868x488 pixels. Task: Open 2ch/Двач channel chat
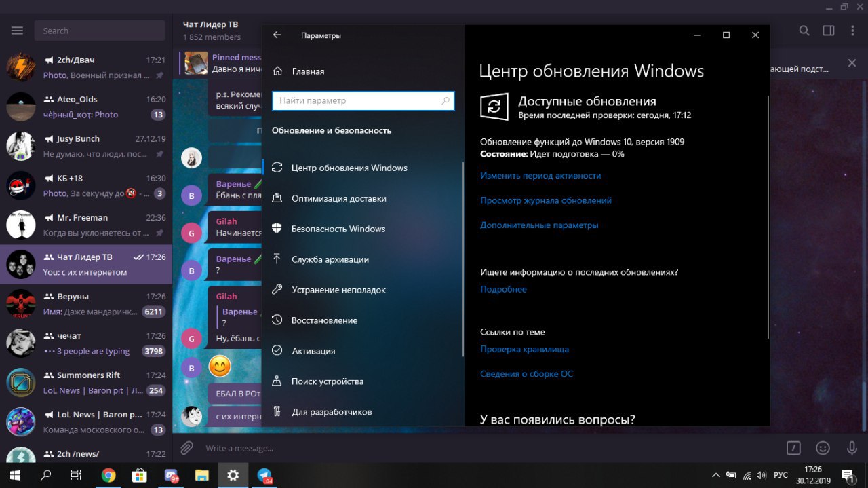point(86,67)
